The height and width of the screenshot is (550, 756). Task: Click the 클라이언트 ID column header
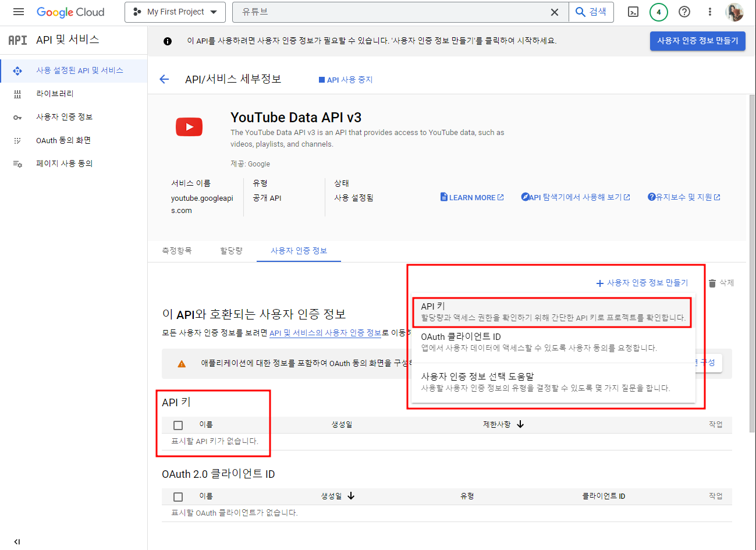[x=604, y=496]
